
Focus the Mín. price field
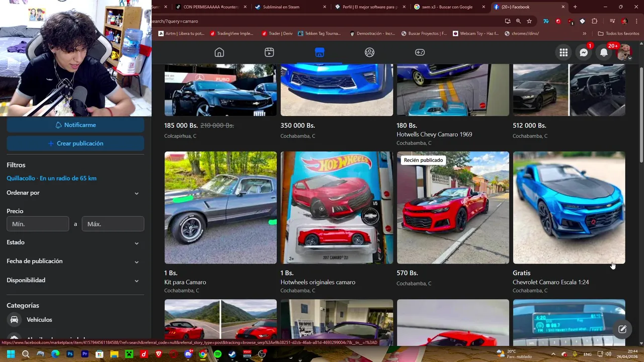38,224
